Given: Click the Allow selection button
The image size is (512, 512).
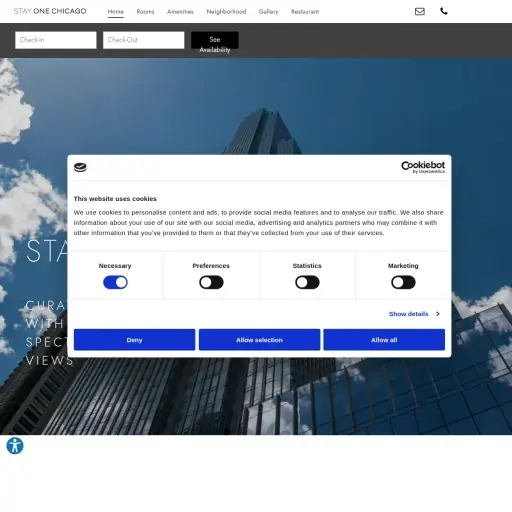Looking at the screenshot, I should 259,340.
